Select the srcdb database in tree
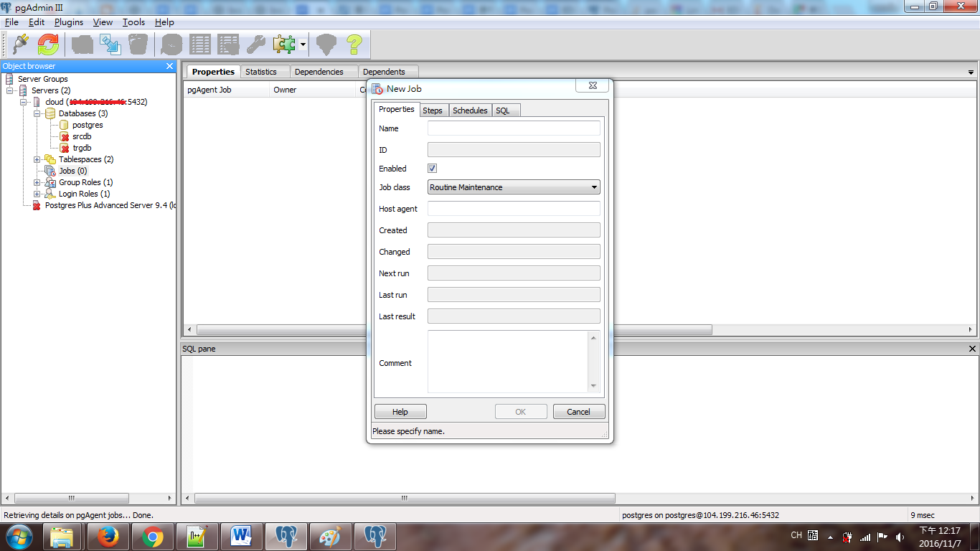 click(82, 136)
